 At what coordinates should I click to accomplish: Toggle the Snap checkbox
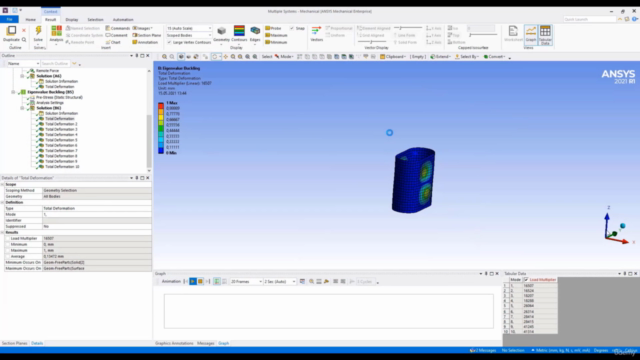tap(292, 28)
